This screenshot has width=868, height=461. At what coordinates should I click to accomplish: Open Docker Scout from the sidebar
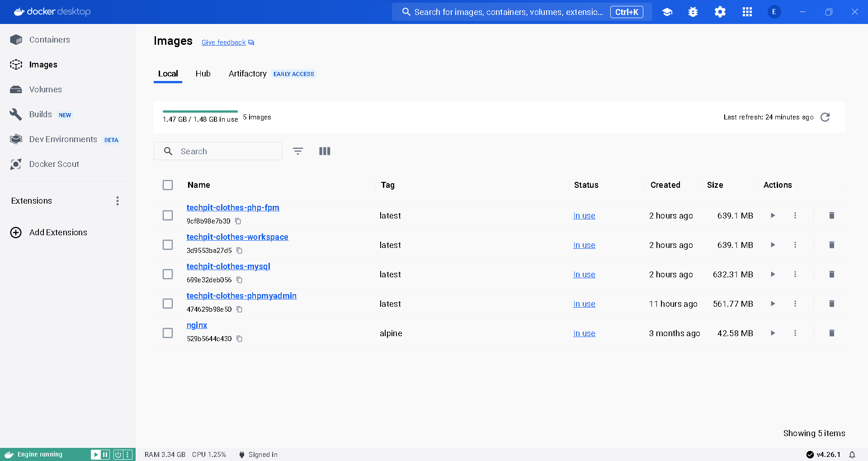tap(54, 164)
